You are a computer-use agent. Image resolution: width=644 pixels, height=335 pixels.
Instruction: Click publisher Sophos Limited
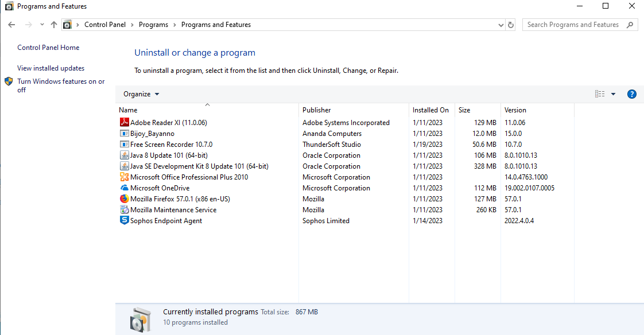coord(325,220)
